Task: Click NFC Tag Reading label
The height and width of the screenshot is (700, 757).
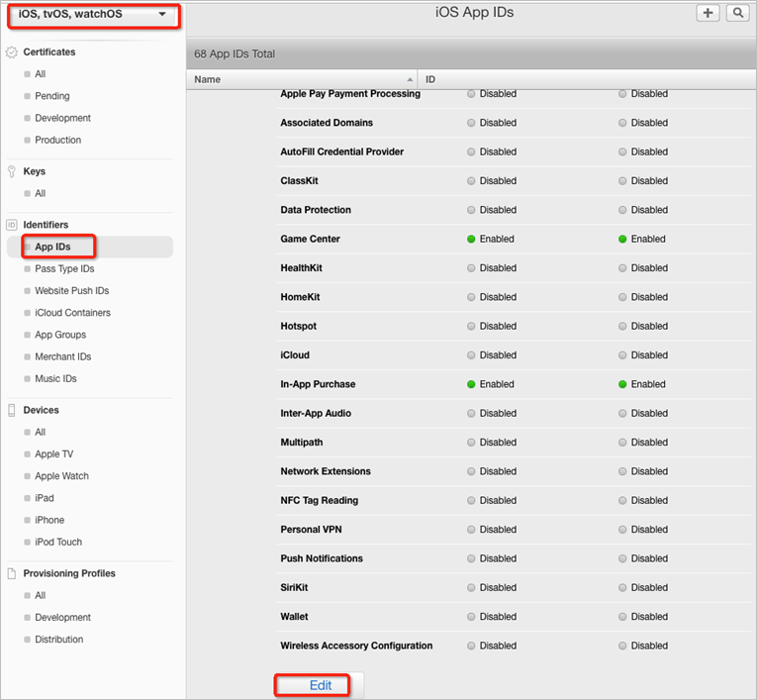Action: (x=319, y=500)
